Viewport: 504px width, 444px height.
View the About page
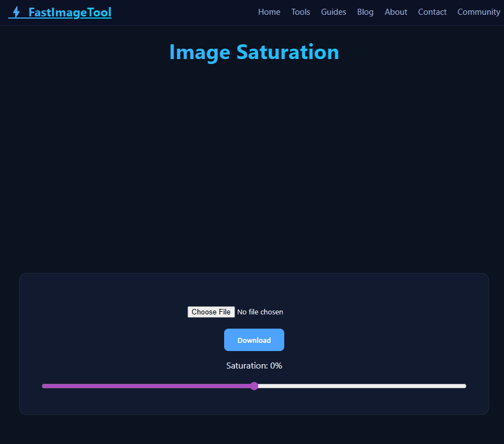[396, 11]
